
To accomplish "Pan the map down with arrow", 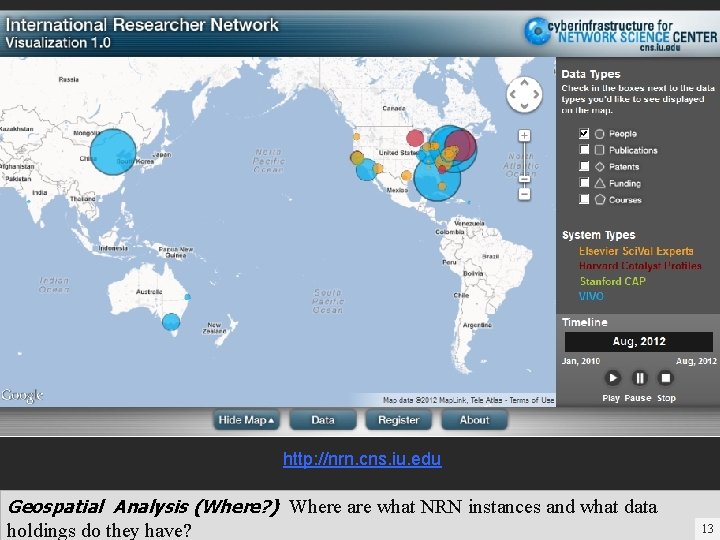I will pos(524,106).
